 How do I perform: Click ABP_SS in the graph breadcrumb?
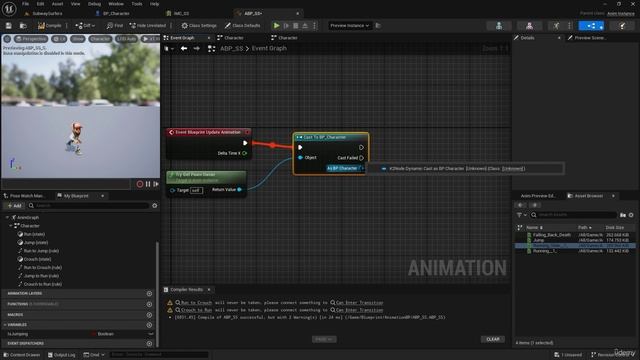231,49
